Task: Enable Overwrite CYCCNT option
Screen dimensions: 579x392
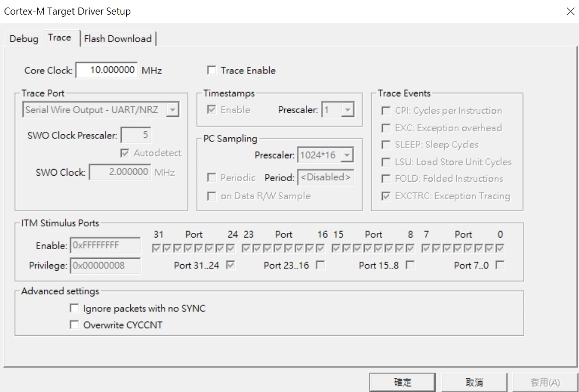Action: (x=74, y=325)
